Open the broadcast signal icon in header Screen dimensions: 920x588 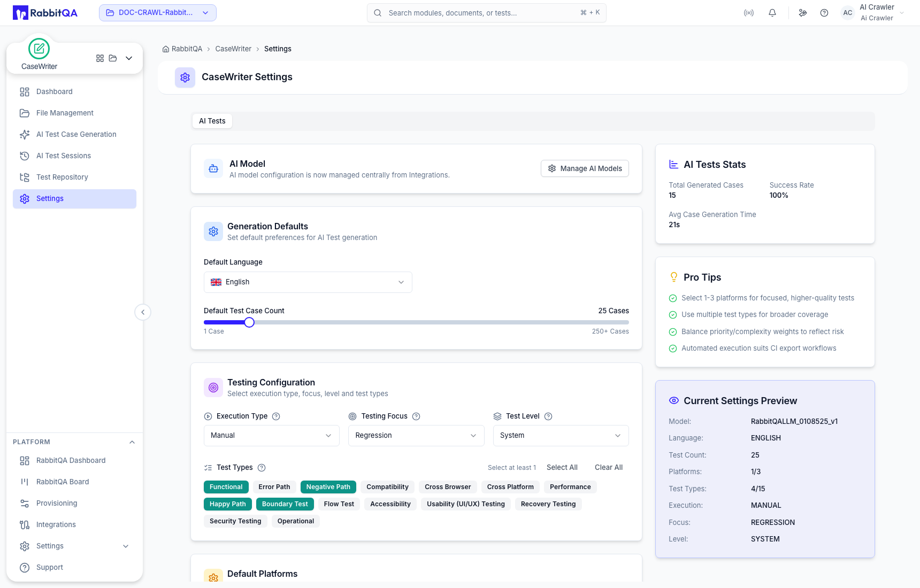click(x=749, y=13)
